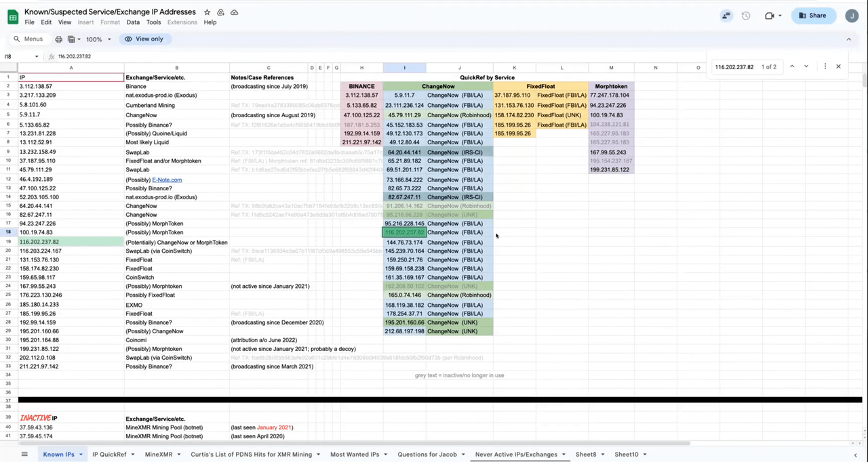Open Most Wanted IPs tab dropdown arrow
This screenshot has width=868, height=462.
pyautogui.click(x=386, y=455)
